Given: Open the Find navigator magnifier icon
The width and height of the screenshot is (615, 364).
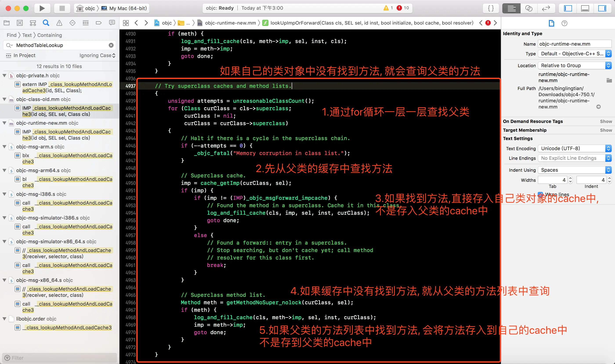Looking at the screenshot, I should [x=46, y=23].
